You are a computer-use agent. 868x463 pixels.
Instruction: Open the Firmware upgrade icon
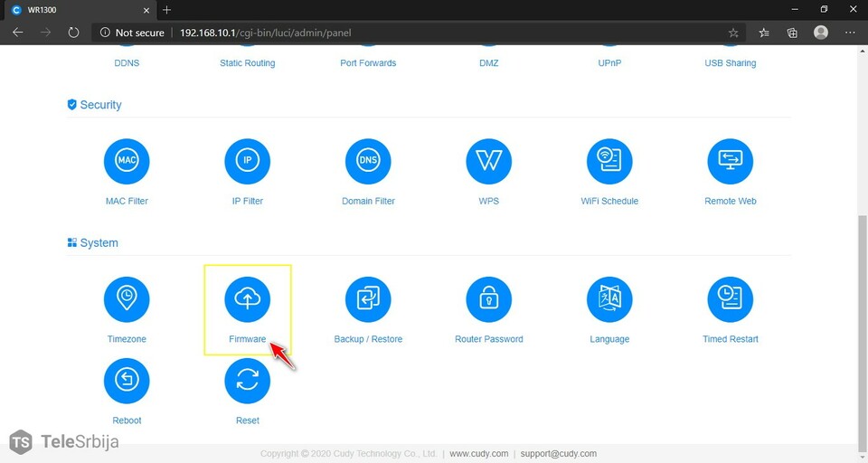click(247, 299)
